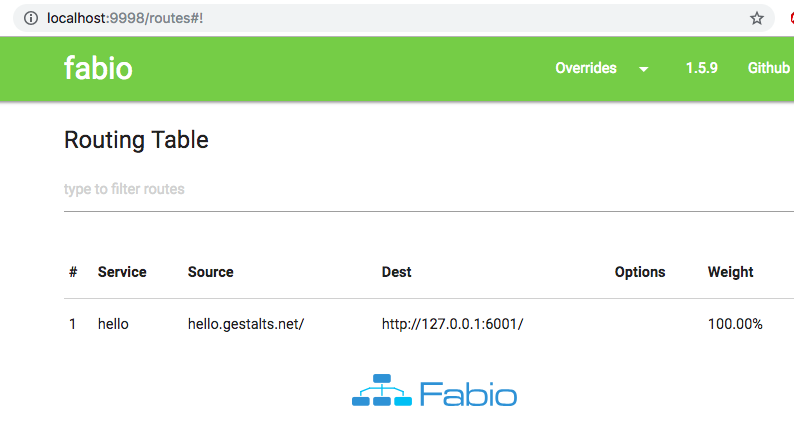The width and height of the screenshot is (794, 444).
Task: Click the fabio brand logo in header
Action: point(98,68)
